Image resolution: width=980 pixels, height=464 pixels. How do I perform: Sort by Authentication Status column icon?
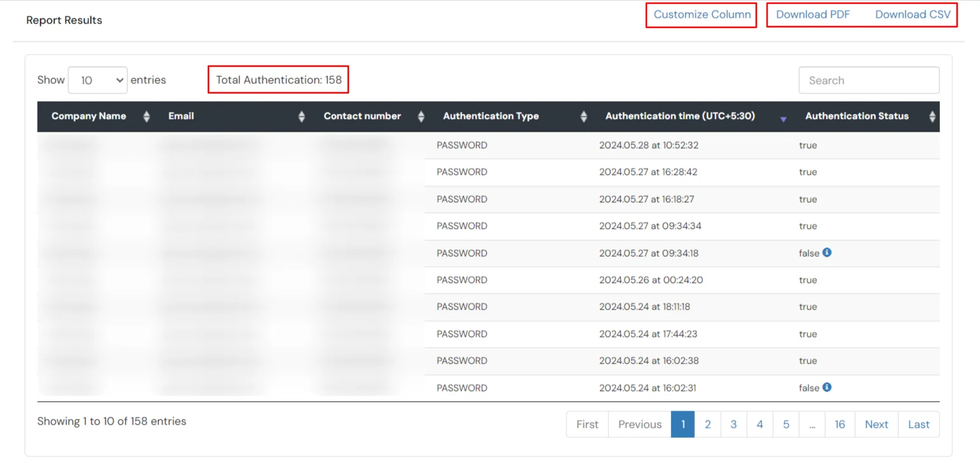932,116
